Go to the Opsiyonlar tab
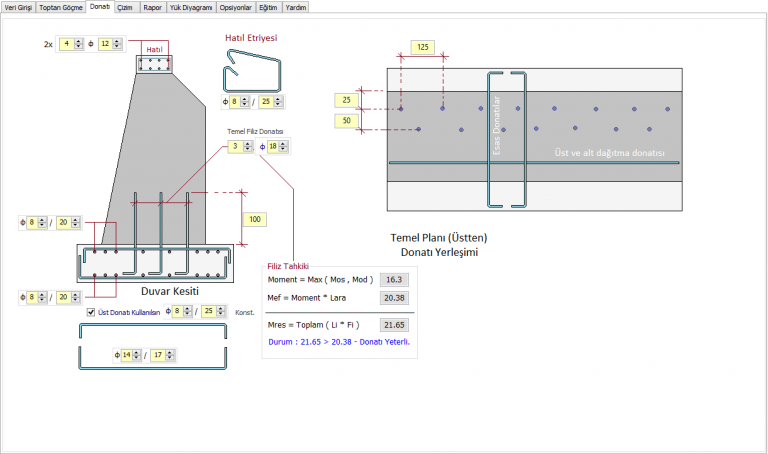768x454 pixels. [236, 7]
